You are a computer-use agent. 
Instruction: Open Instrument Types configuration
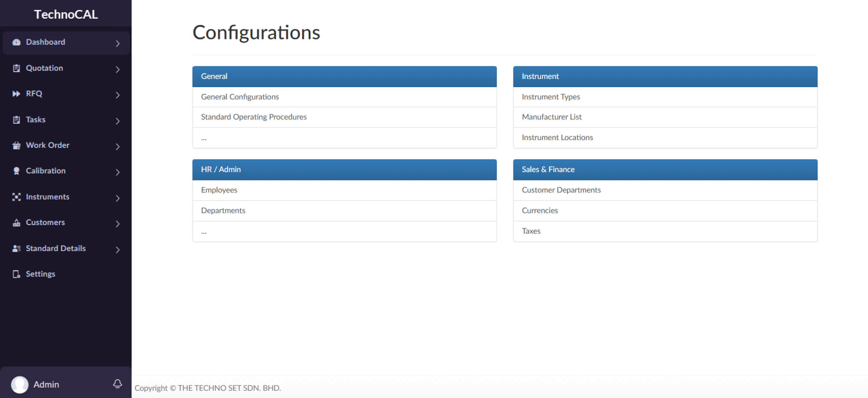[x=551, y=97]
